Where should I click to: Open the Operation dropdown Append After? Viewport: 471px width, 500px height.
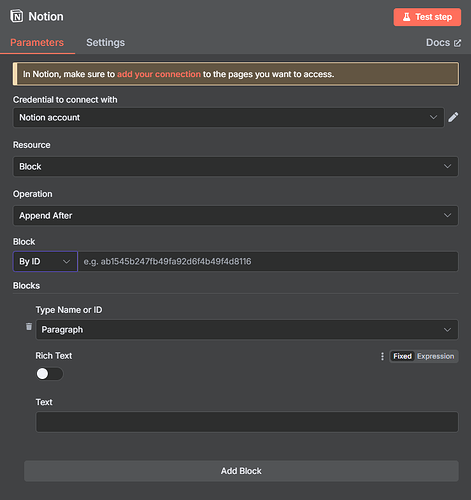pyautogui.click(x=235, y=215)
